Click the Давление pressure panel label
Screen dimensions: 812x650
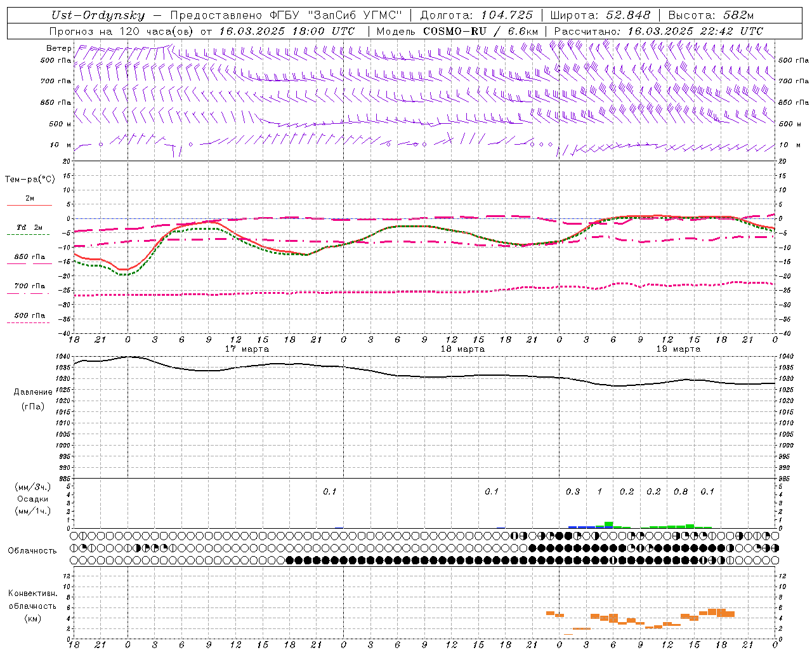(x=33, y=392)
